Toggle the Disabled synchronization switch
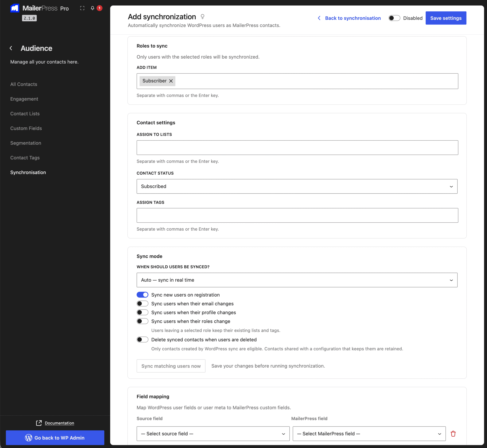Image resolution: width=487 pixels, height=448 pixels. 394,18
